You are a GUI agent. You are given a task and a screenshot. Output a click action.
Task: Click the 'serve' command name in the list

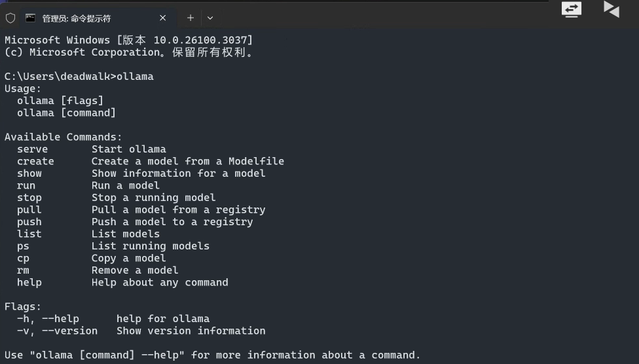coord(33,149)
